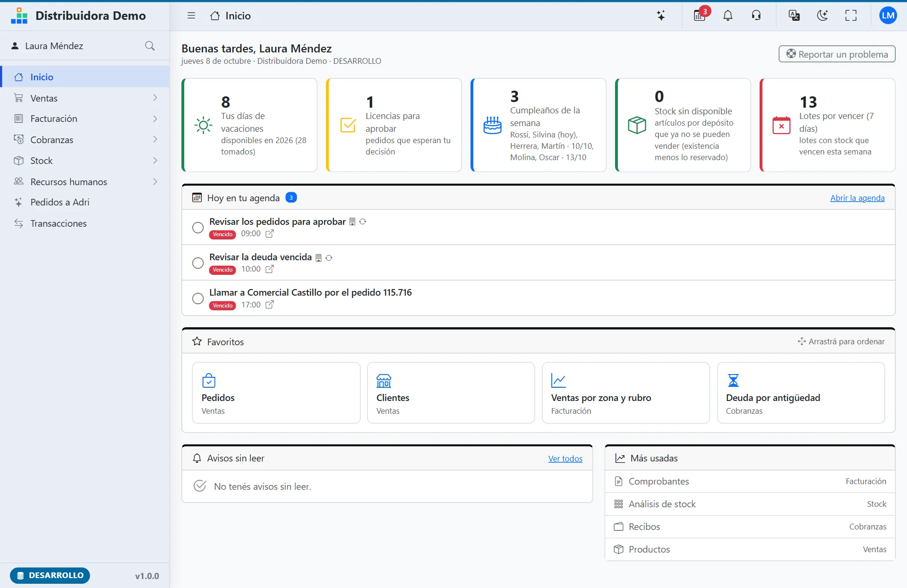The width and height of the screenshot is (907, 588).
Task: Expand the Cobranzas menu chevron
Action: (155, 139)
